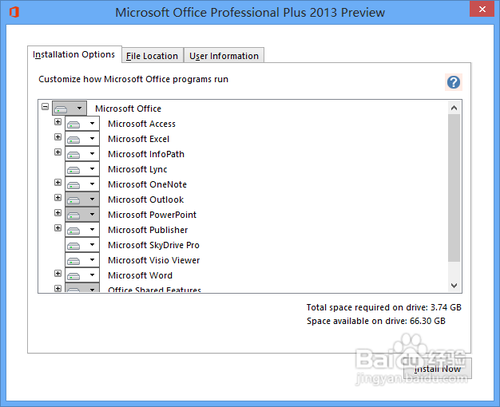The width and height of the screenshot is (500, 407).
Task: Select the Microsoft Publisher label
Action: click(148, 230)
